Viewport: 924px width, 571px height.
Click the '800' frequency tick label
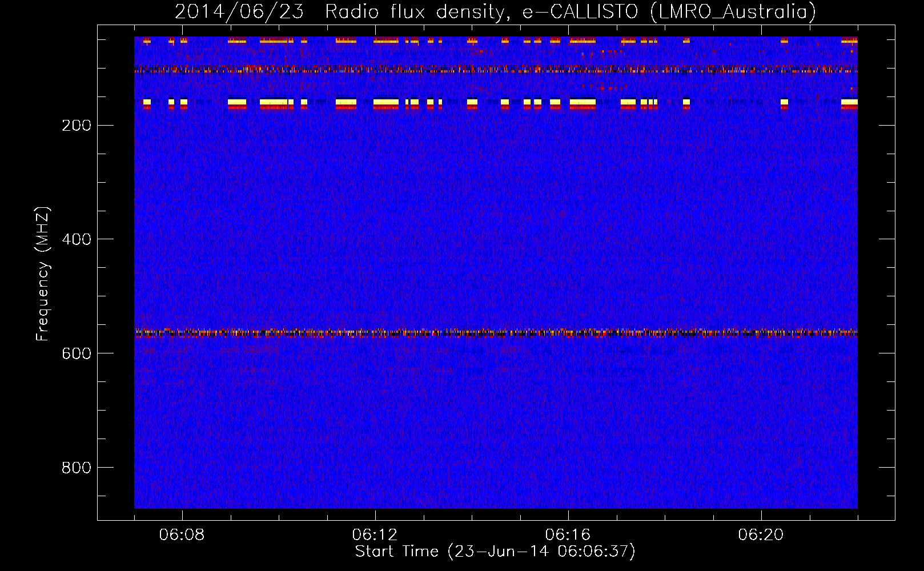pos(77,468)
